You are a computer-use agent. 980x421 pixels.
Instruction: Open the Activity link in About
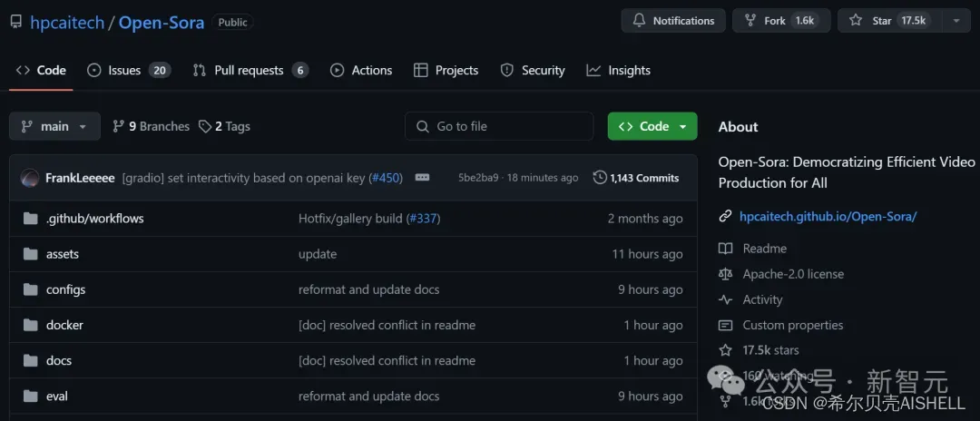tap(762, 299)
